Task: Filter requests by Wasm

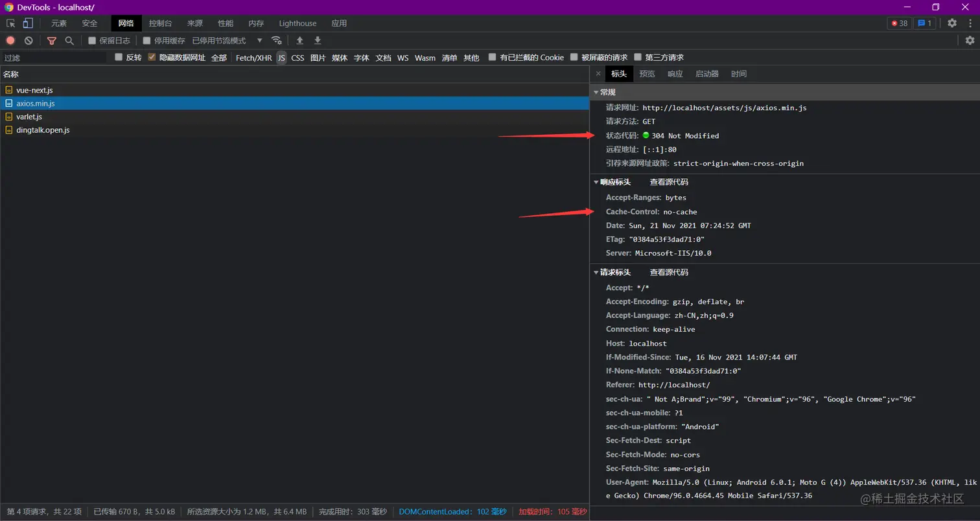Action: coord(425,58)
